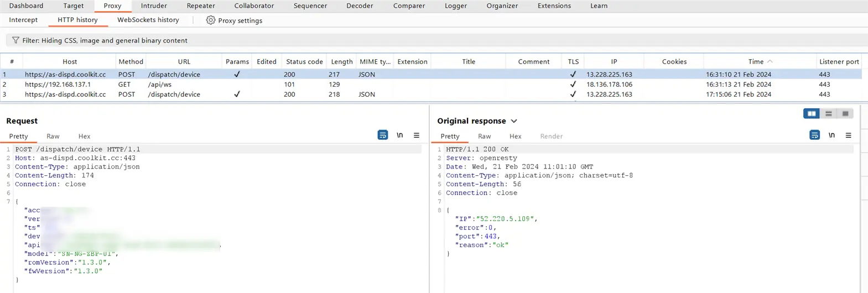
Task: Open the Organizer tab
Action: (502, 6)
